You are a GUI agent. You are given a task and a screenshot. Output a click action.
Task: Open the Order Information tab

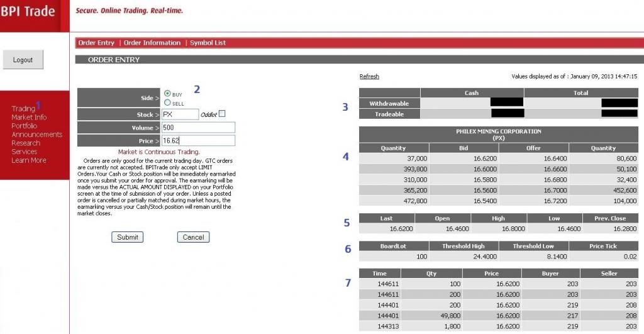[x=152, y=43]
